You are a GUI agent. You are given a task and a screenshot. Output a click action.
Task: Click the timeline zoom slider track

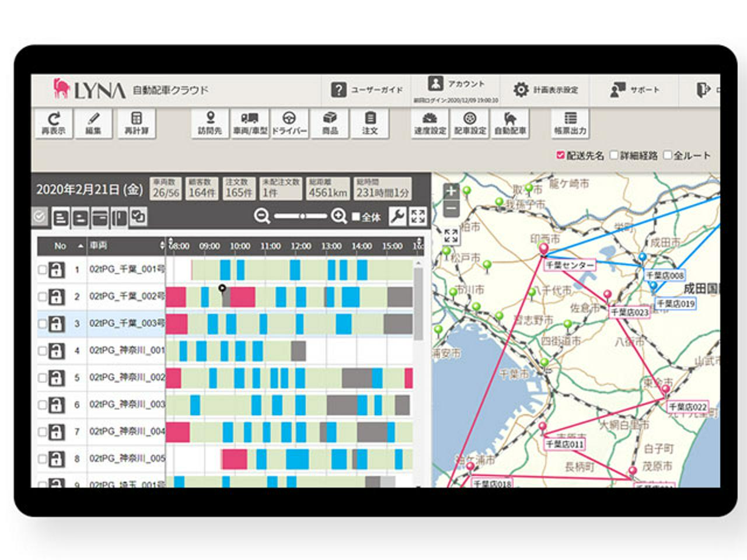point(301,216)
